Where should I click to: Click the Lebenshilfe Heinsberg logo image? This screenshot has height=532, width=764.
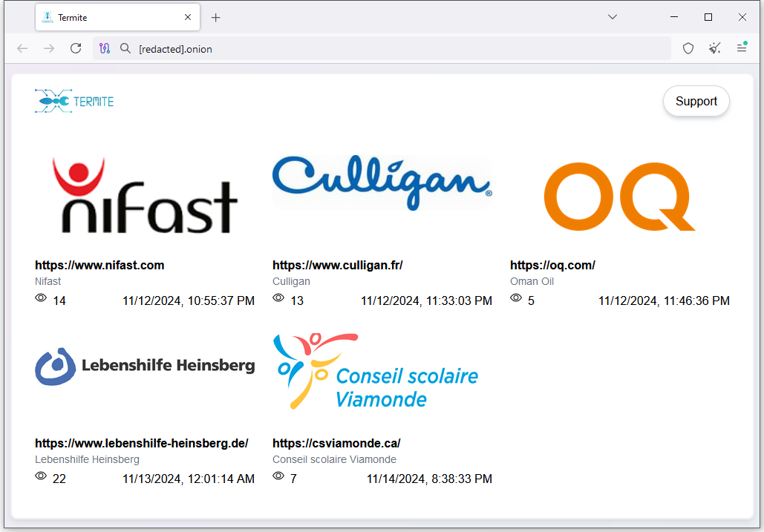pos(145,366)
